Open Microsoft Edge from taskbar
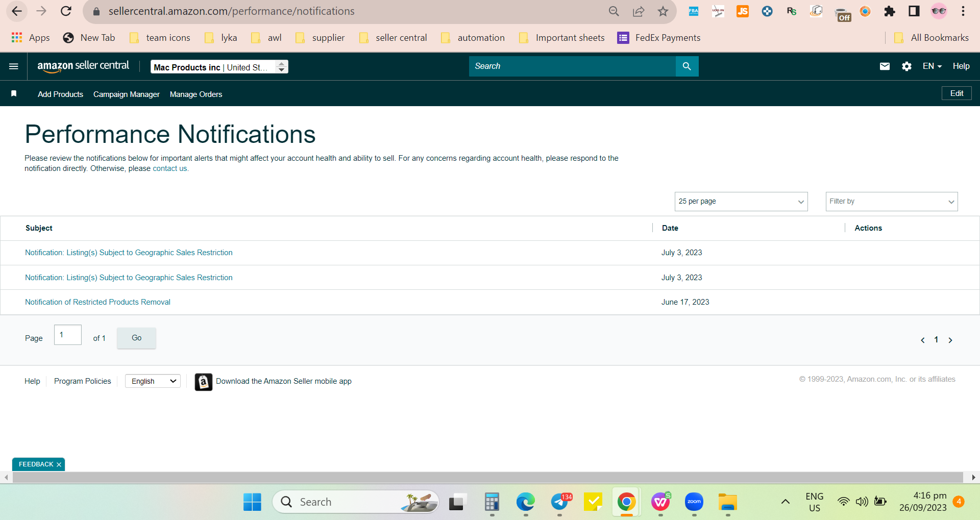Image resolution: width=980 pixels, height=520 pixels. (525, 502)
